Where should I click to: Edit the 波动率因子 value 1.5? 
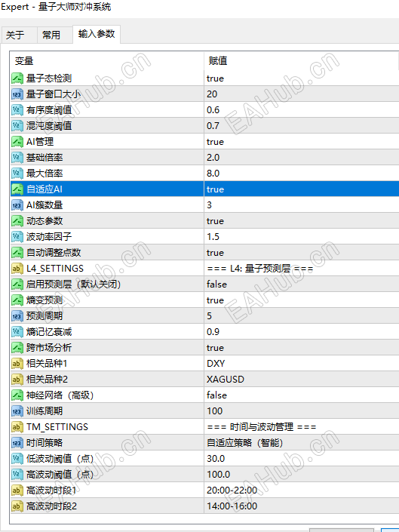(302, 237)
